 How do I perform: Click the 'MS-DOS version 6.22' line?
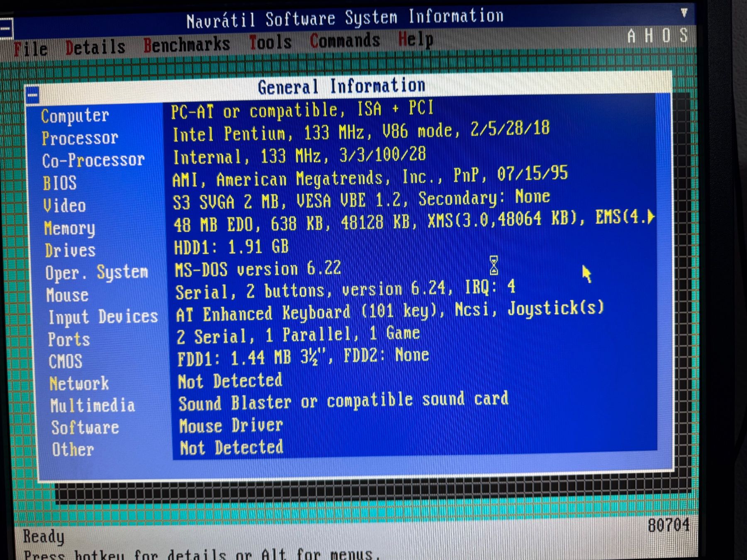[258, 269]
